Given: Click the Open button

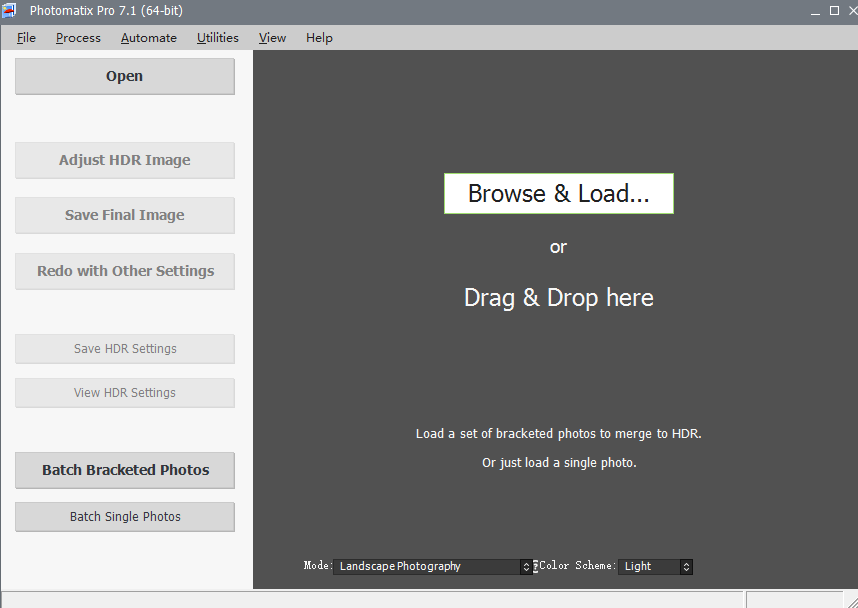Looking at the screenshot, I should coord(125,77).
